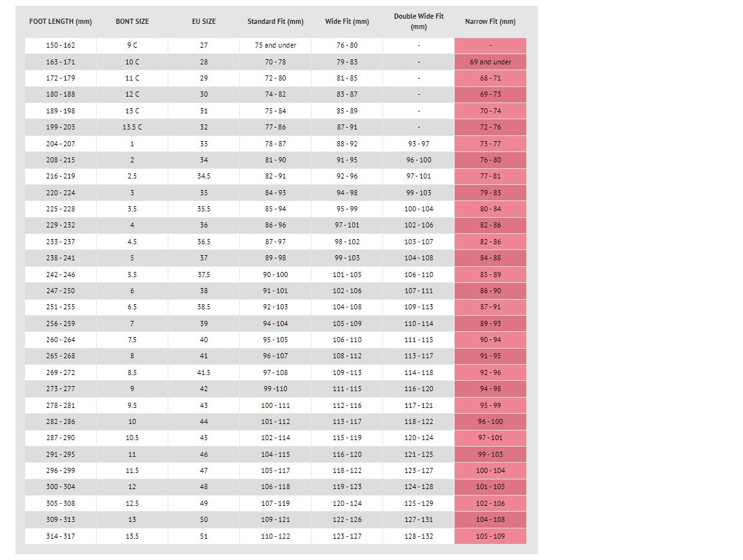Image resolution: width=743 pixels, height=560 pixels.
Task: Select foot length cell '314 - 317'
Action: [61, 536]
